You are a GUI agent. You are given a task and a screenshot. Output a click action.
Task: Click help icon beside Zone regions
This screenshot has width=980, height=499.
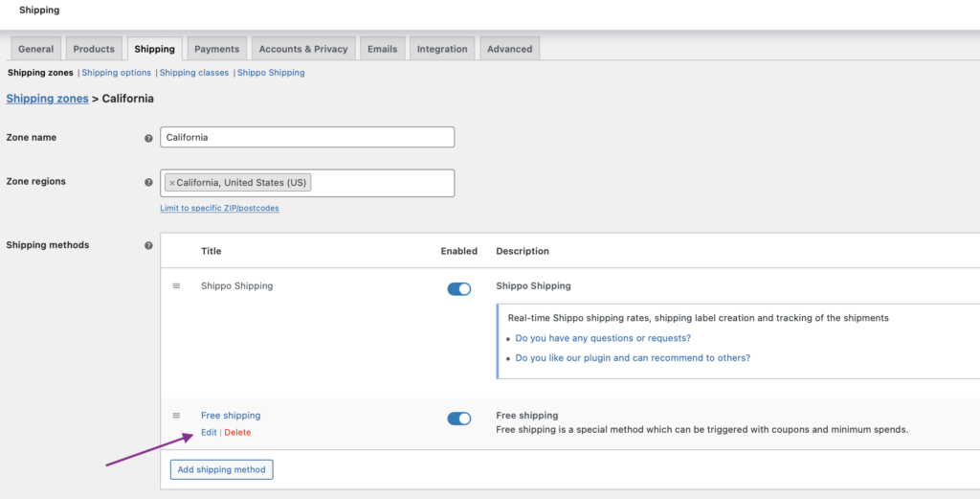tap(148, 182)
